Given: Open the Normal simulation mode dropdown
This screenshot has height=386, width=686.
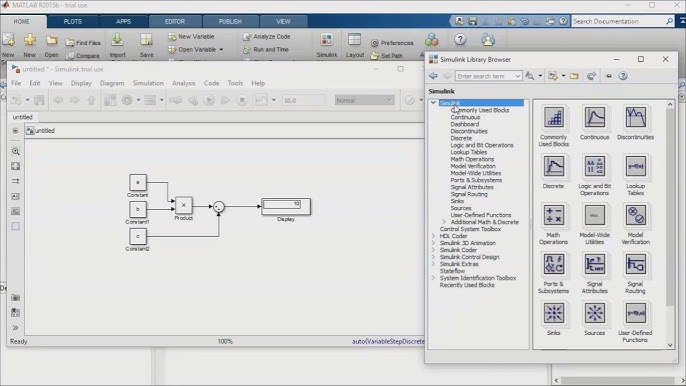Looking at the screenshot, I should click(x=364, y=100).
